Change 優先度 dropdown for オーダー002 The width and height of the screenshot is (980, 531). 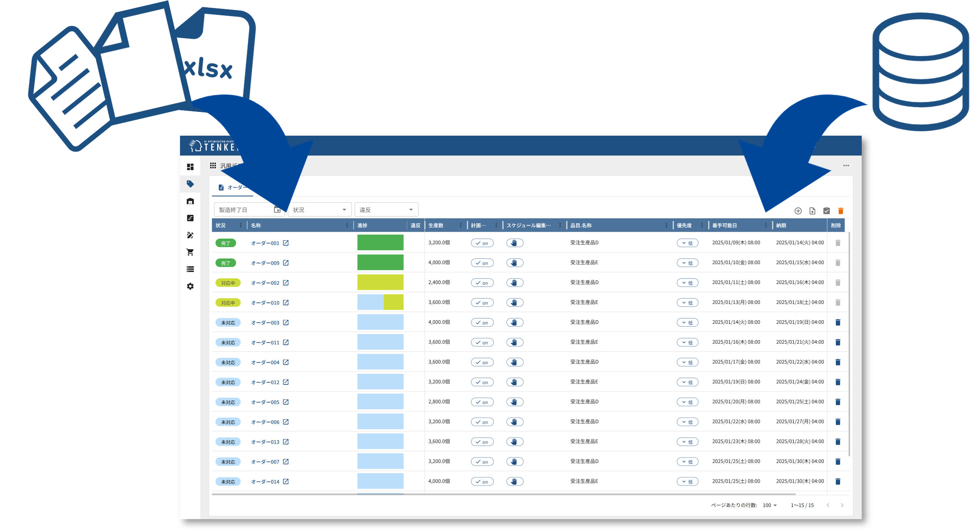[x=687, y=283]
